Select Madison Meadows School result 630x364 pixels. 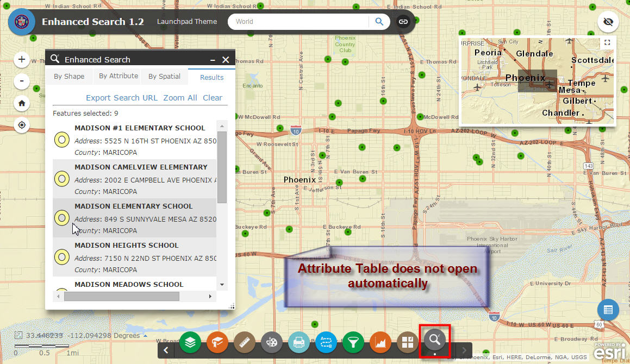click(x=135, y=283)
